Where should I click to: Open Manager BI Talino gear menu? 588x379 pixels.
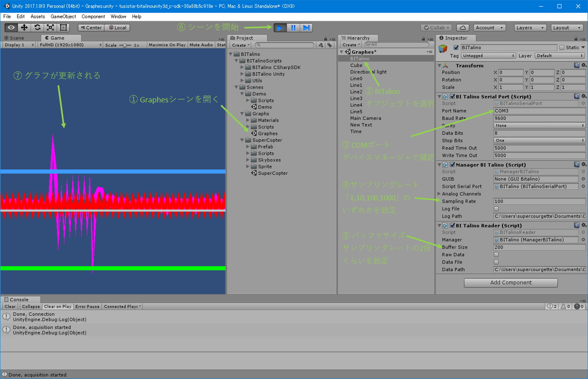coord(584,164)
